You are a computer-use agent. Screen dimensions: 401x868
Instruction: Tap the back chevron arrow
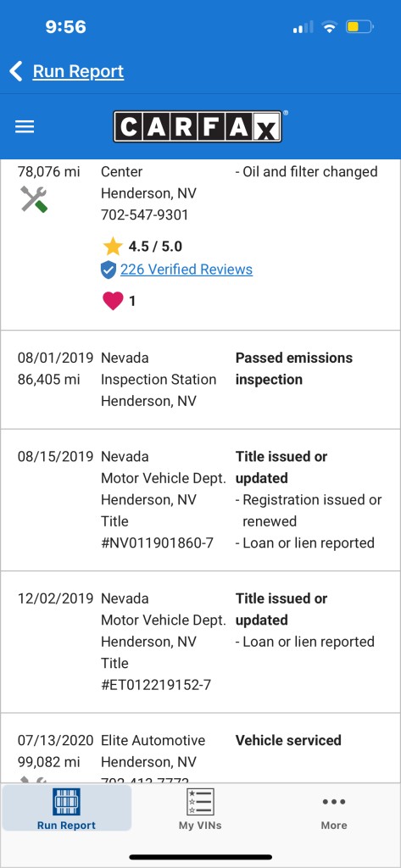(x=16, y=71)
